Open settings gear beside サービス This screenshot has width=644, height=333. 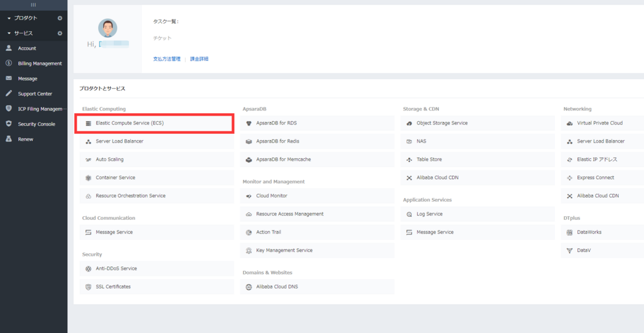[60, 33]
